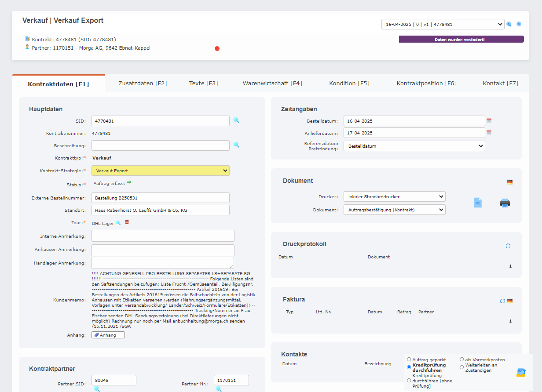
Task: Open the calendar picker for Anlieferdatum
Action: coord(489,132)
